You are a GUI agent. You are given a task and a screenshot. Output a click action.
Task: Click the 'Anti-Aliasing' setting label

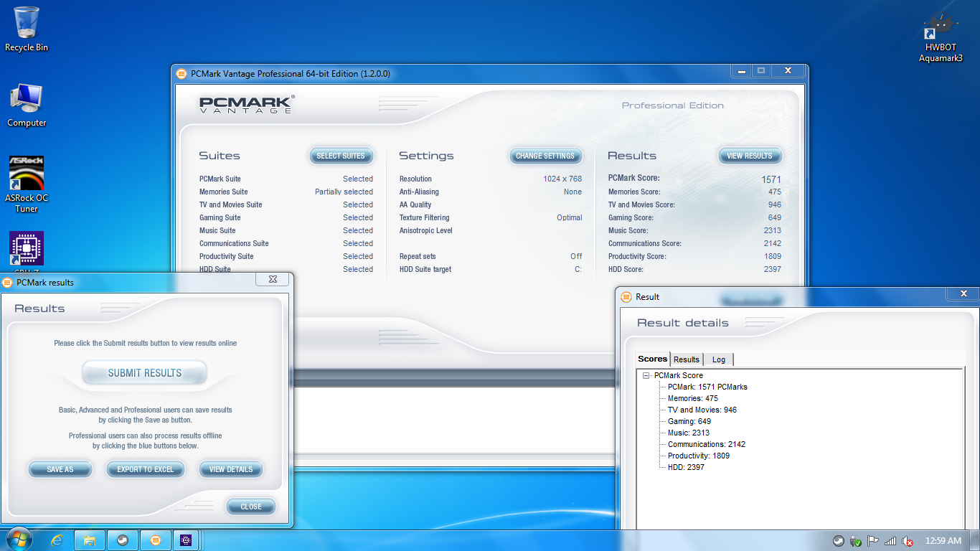click(419, 192)
